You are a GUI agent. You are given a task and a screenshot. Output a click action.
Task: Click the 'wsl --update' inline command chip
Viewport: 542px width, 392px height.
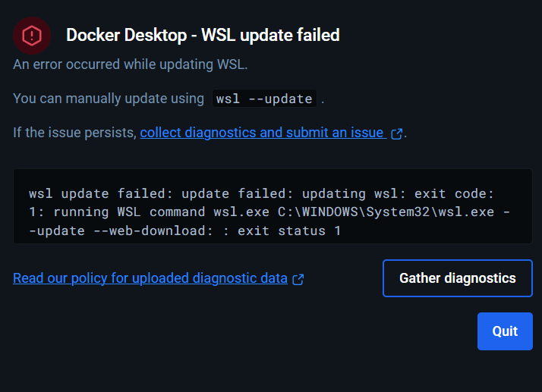pyautogui.click(x=264, y=99)
